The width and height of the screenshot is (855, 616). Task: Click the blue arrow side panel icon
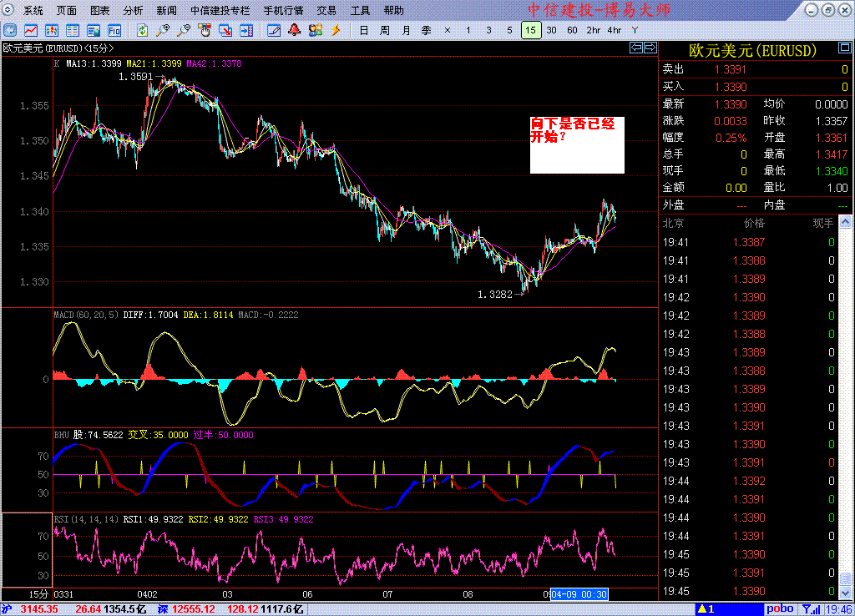(x=246, y=31)
